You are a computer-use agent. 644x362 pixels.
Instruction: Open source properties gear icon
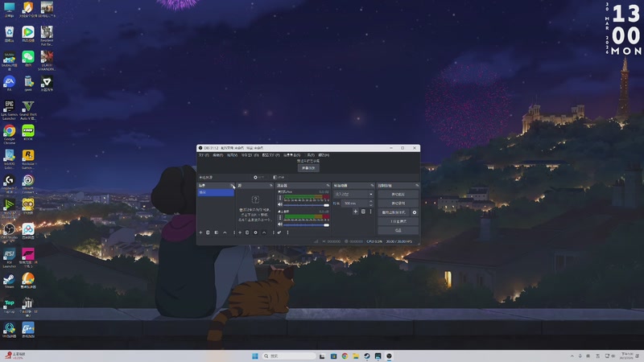click(255, 232)
